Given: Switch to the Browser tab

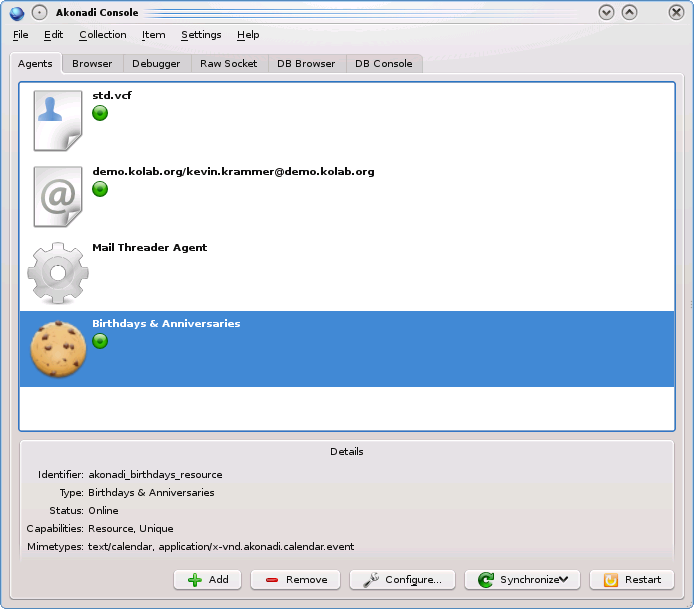Looking at the screenshot, I should tap(92, 64).
